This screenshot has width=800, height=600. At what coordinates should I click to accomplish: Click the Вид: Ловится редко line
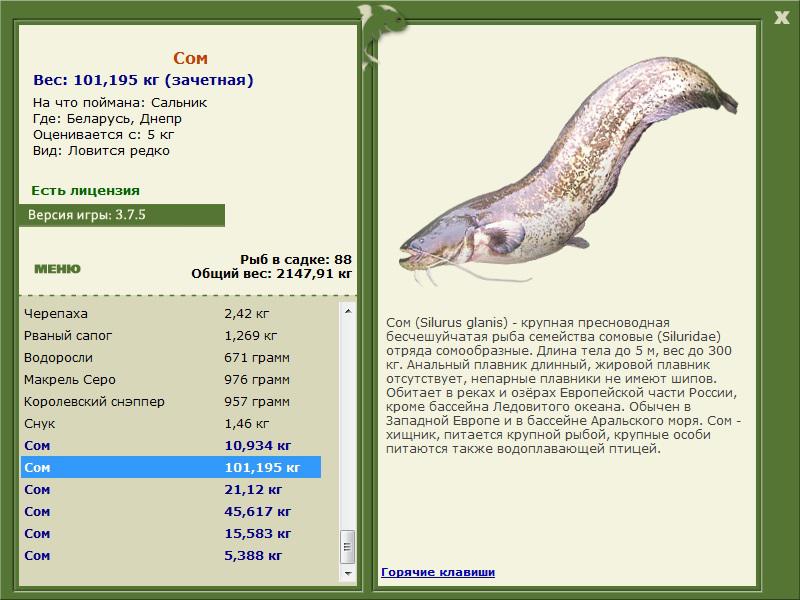click(101, 151)
